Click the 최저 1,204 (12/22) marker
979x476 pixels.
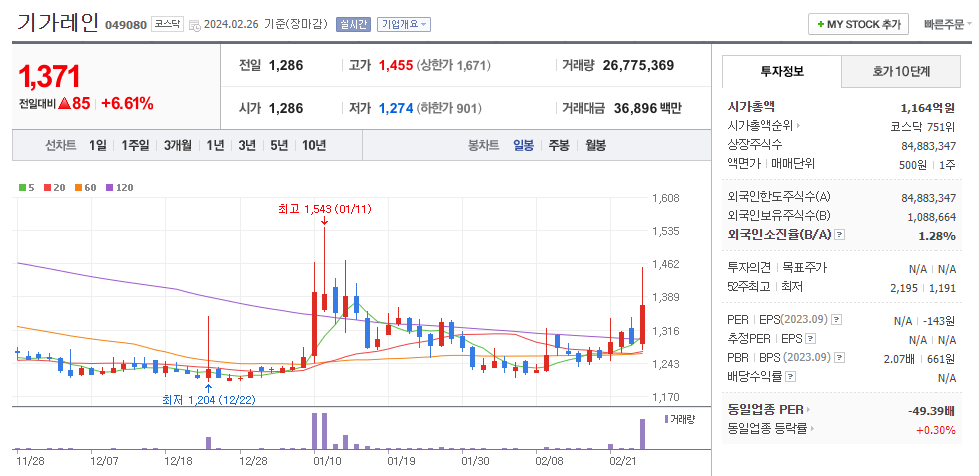click(209, 399)
